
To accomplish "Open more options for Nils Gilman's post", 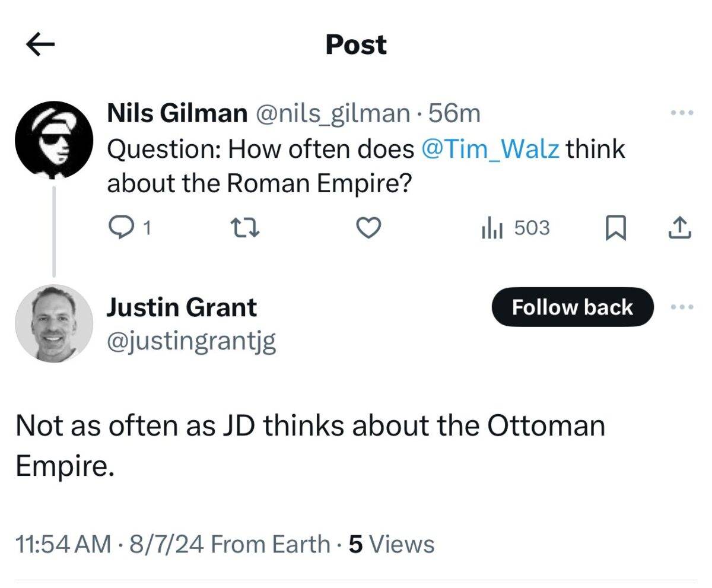I will tap(681, 112).
